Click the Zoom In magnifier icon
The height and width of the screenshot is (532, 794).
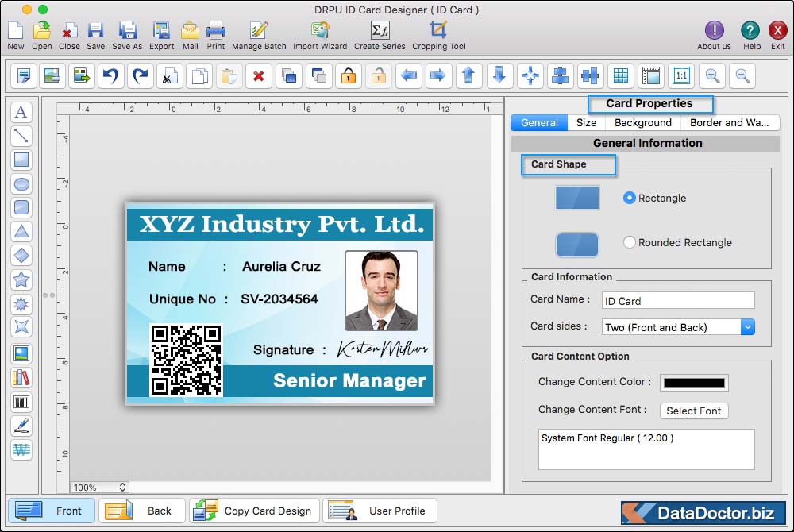coord(712,76)
